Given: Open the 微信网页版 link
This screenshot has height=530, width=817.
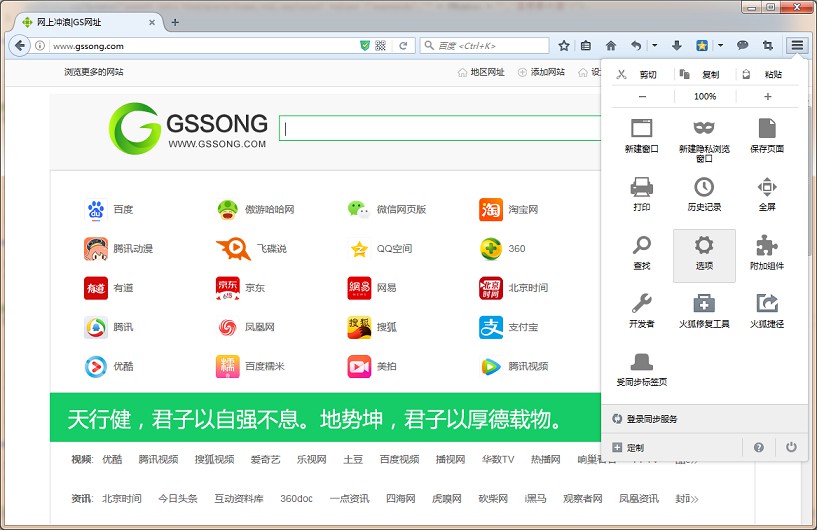Looking at the screenshot, I should point(387,209).
